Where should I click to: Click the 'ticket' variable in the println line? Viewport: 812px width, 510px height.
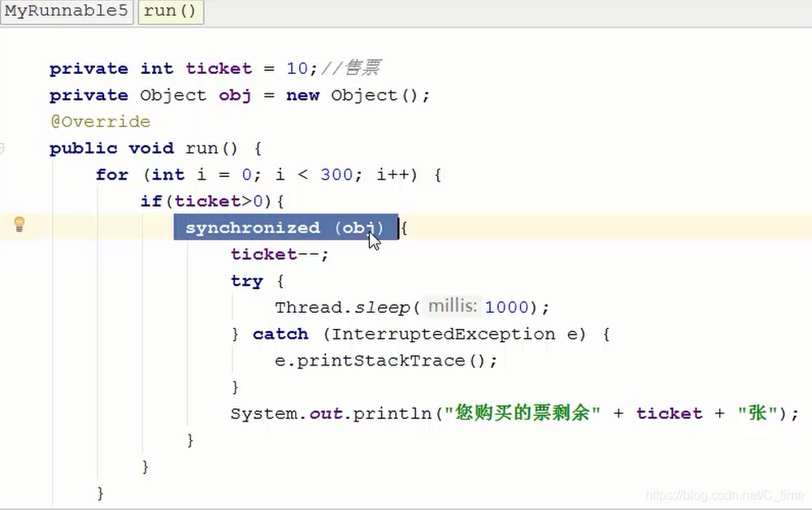(x=669, y=414)
